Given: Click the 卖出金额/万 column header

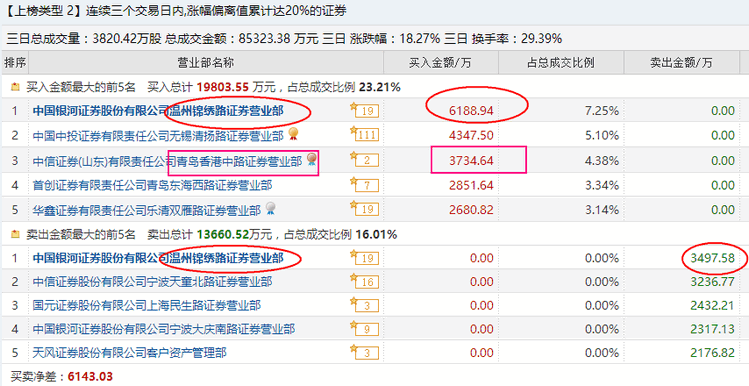Looking at the screenshot, I should pos(681,63).
